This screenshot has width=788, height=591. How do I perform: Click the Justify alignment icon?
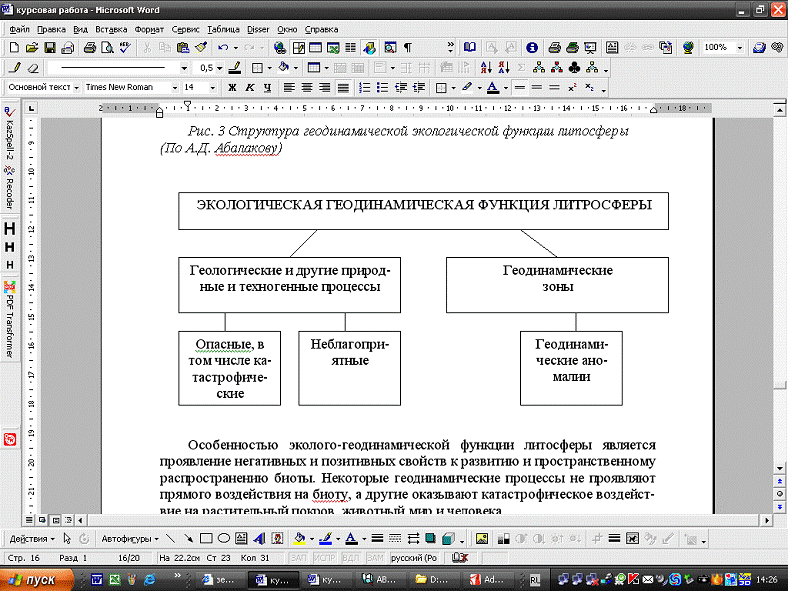pos(343,87)
